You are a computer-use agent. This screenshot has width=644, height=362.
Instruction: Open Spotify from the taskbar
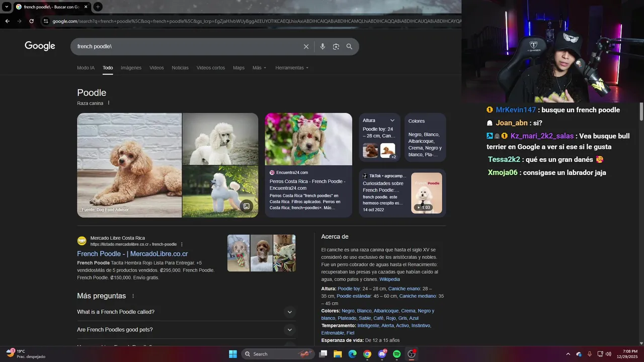[x=396, y=354]
